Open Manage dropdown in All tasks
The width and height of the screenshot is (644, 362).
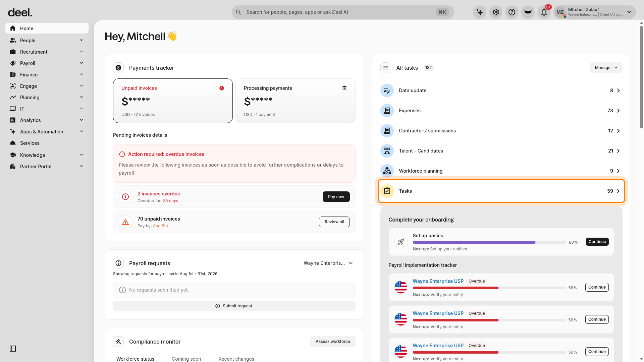pos(606,68)
